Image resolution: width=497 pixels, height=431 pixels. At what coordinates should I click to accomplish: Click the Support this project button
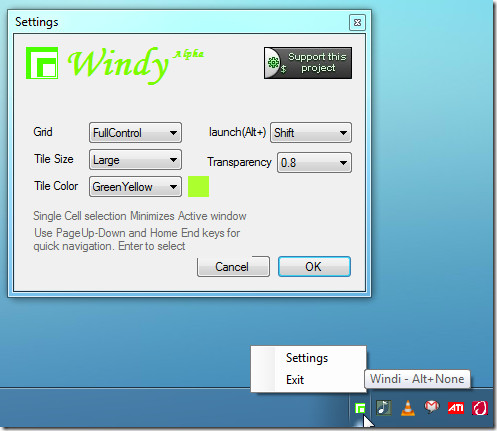coord(308,63)
